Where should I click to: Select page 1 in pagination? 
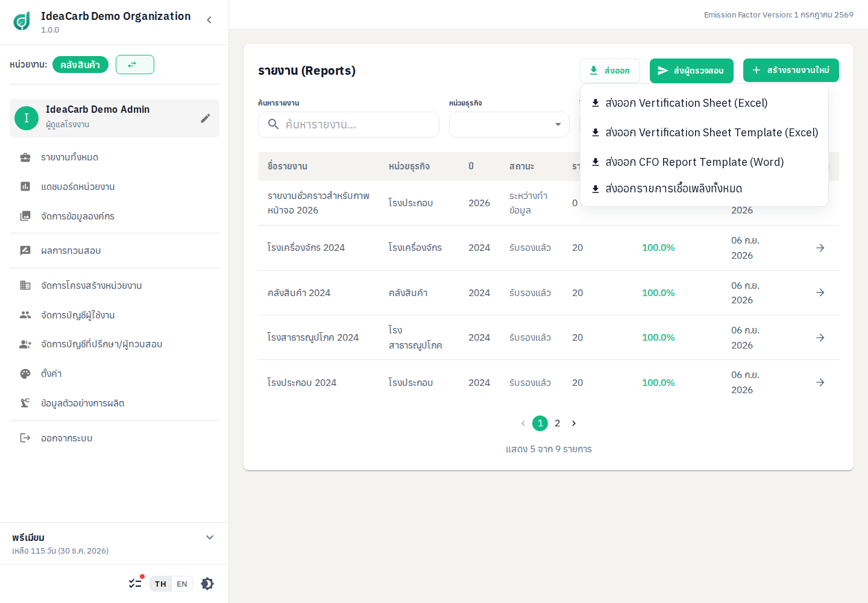[540, 423]
